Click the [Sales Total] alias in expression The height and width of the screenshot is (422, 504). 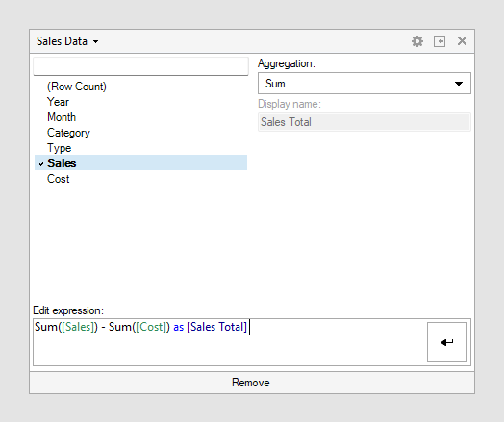point(216,327)
